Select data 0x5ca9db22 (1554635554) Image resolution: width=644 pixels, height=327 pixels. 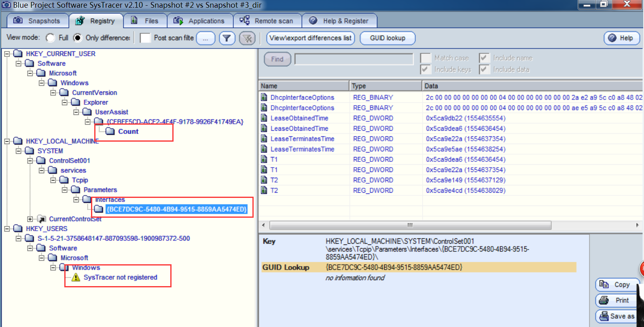click(x=466, y=118)
